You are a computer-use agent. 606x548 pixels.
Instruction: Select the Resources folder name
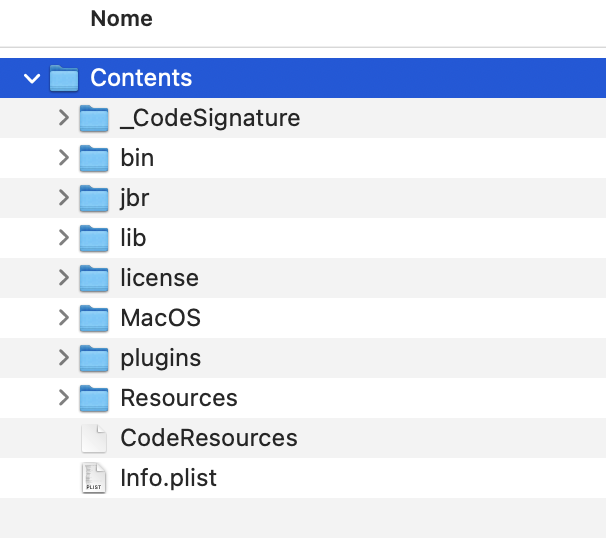(178, 398)
